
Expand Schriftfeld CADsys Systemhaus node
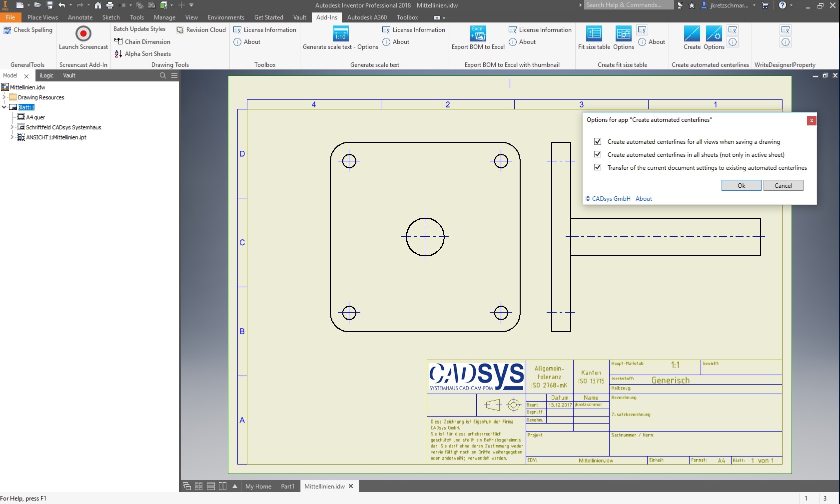click(x=12, y=127)
